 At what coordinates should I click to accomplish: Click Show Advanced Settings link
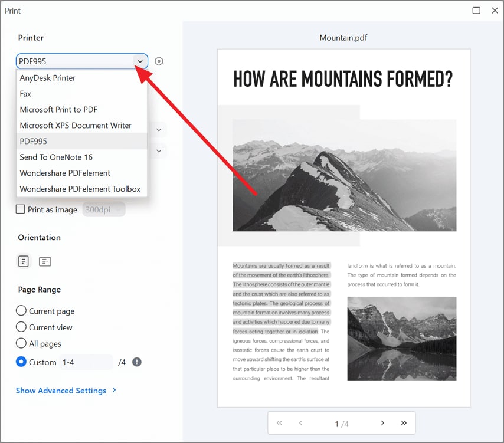coord(61,391)
